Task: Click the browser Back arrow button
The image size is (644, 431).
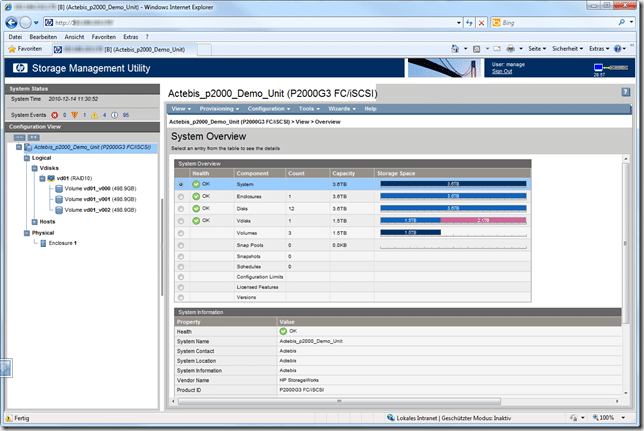Action: click(x=11, y=23)
